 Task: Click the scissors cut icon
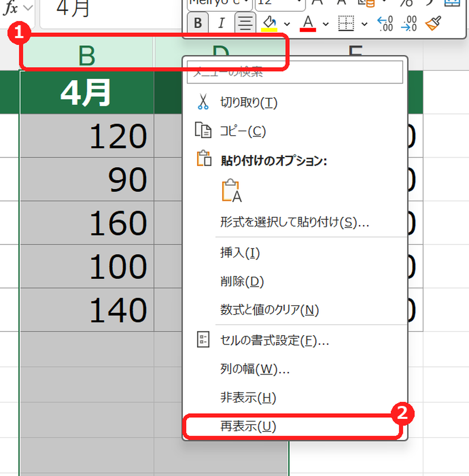pos(203,102)
